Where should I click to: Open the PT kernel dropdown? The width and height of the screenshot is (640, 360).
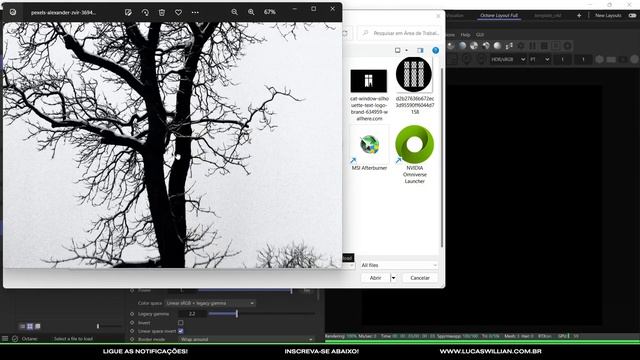click(540, 59)
